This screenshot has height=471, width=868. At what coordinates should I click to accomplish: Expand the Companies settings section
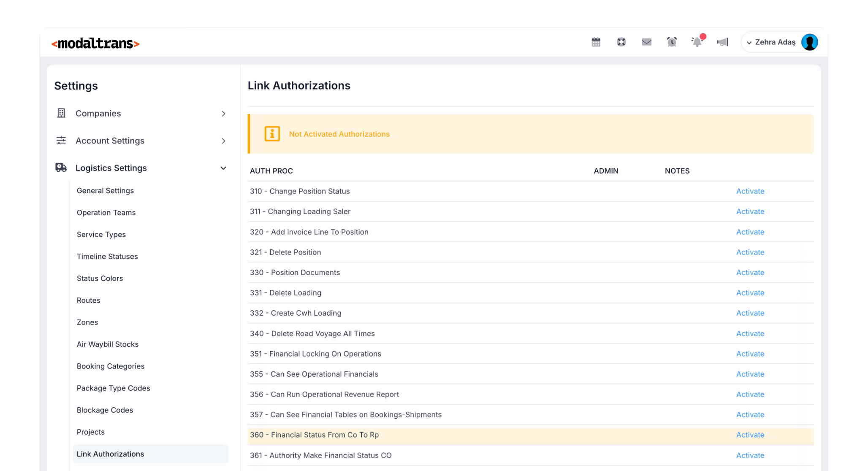[224, 114]
